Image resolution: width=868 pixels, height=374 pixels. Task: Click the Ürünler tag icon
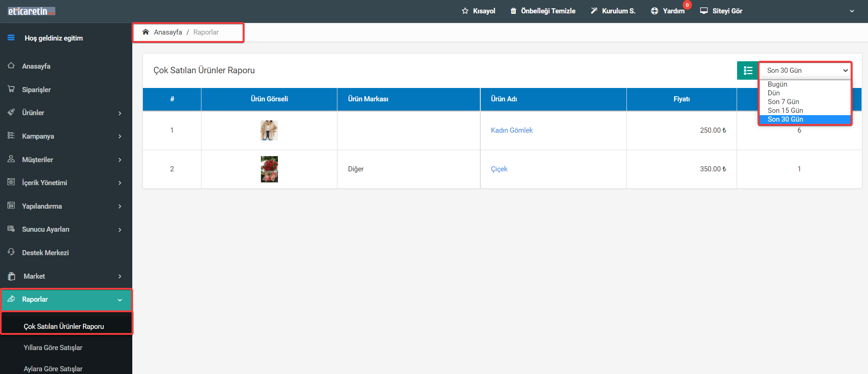[x=11, y=112]
